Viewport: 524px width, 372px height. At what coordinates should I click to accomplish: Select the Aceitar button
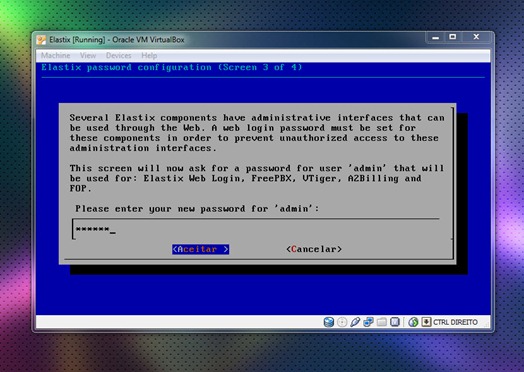(201, 249)
